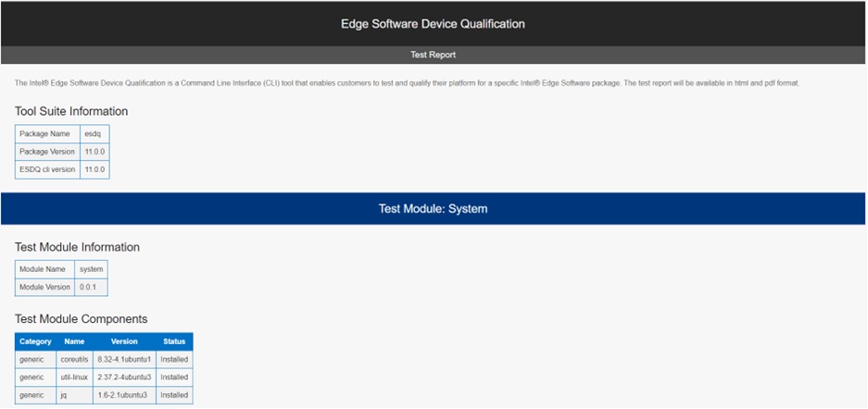Click the Tool Suite Information heading
The height and width of the screenshot is (409, 868).
tap(71, 111)
